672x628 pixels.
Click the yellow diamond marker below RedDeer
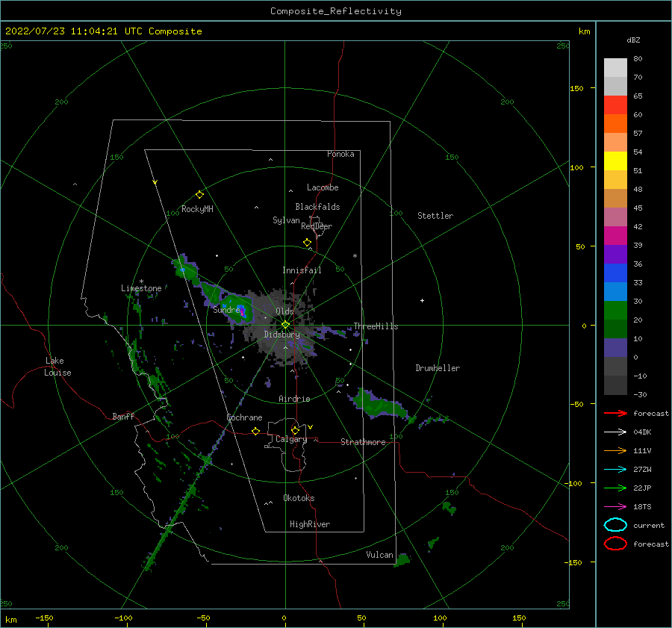[x=308, y=243]
